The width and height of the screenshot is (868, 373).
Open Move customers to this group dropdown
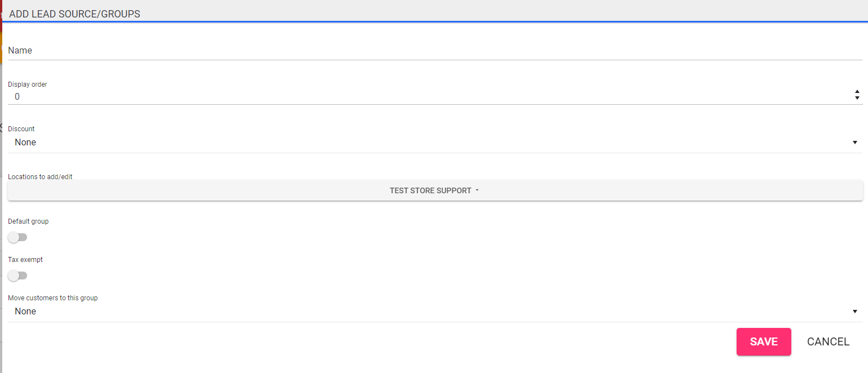(x=435, y=312)
